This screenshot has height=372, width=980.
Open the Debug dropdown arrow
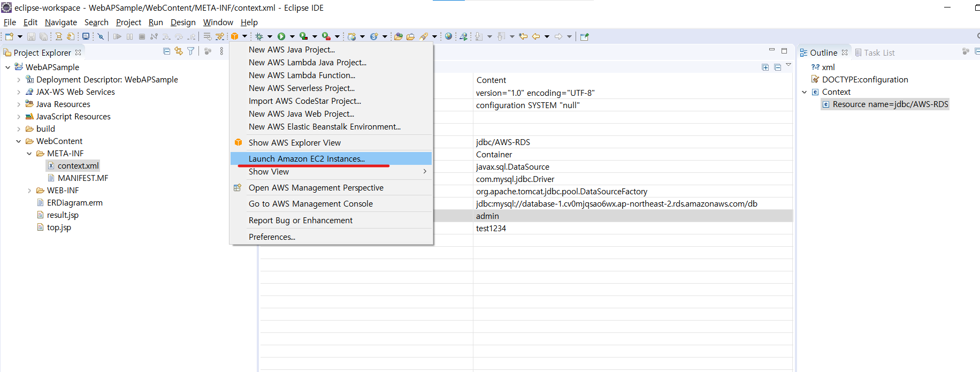coord(270,36)
